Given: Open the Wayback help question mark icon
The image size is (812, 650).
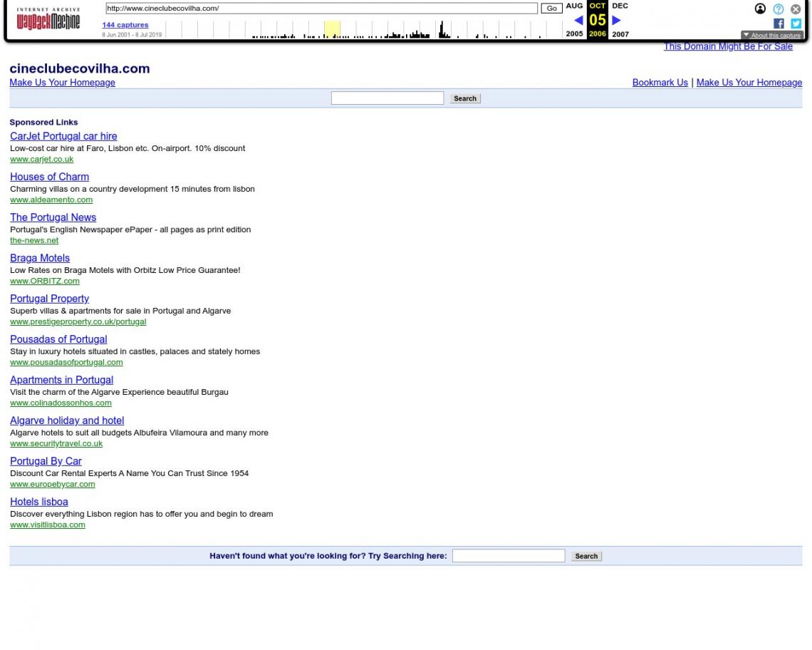Looking at the screenshot, I should click(778, 9).
